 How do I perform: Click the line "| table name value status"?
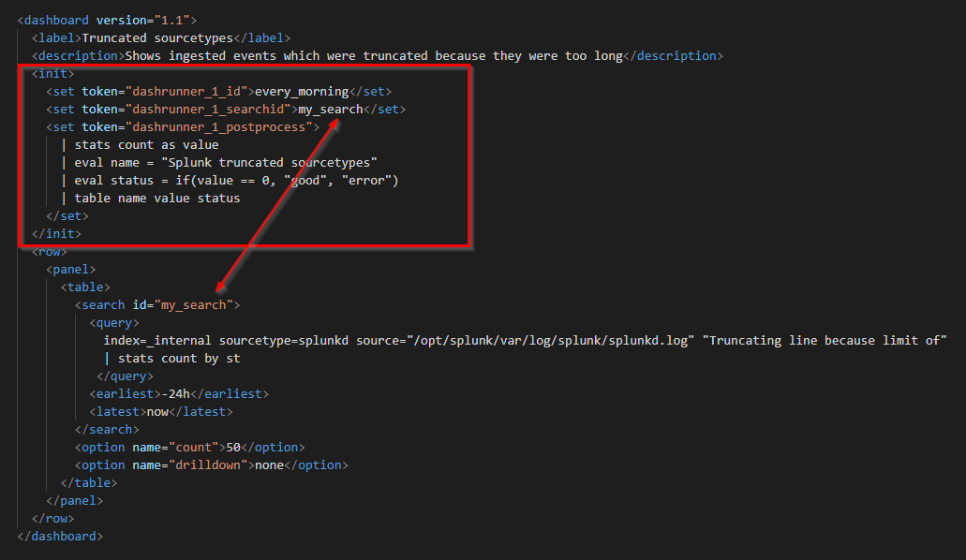coord(150,199)
